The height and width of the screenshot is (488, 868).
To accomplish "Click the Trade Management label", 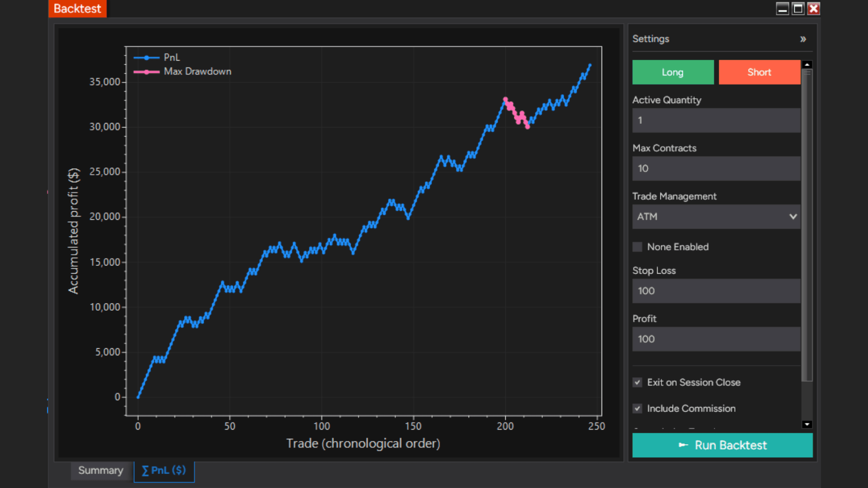I will (x=674, y=196).
